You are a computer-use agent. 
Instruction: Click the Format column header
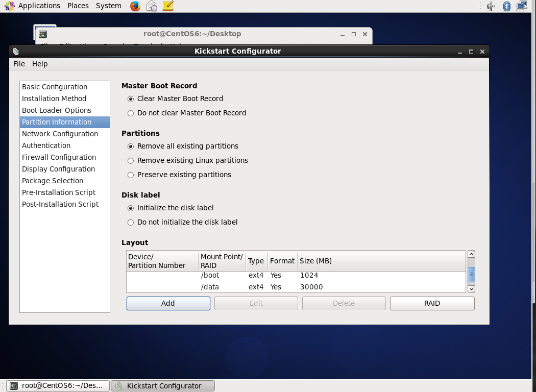(x=283, y=261)
